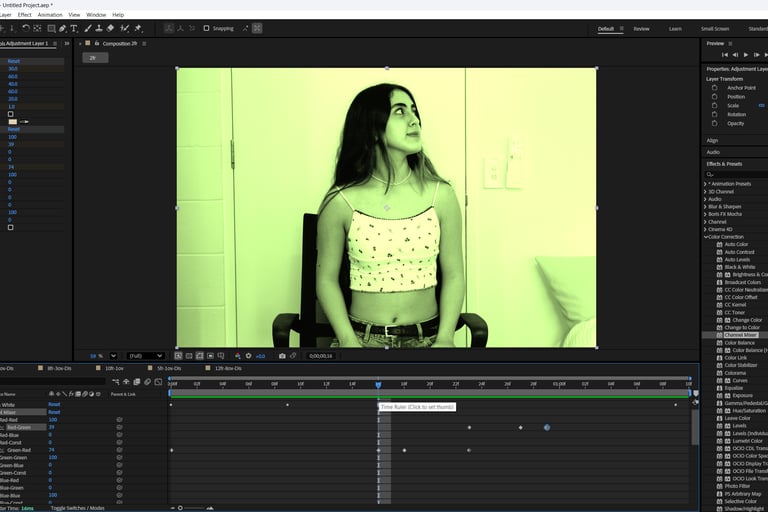The image size is (768, 512).
Task: Select the Rectangle shape tool
Action: coord(51,28)
